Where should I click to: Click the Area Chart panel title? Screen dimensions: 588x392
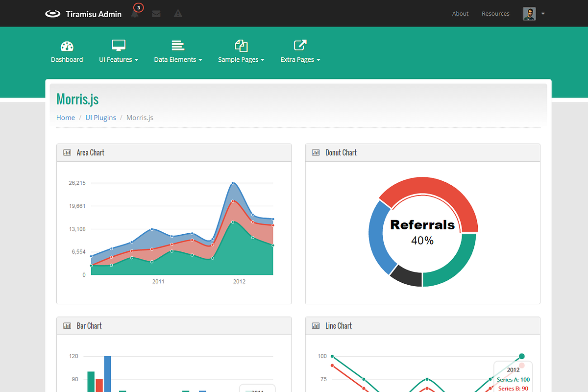[x=91, y=152]
